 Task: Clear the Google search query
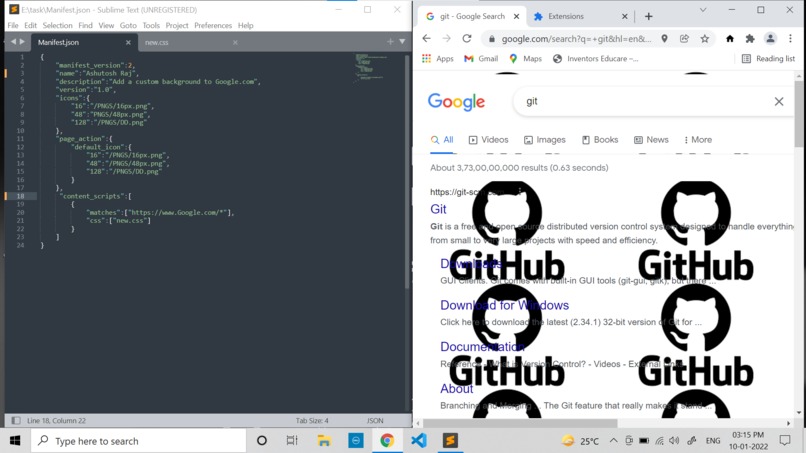click(x=779, y=102)
